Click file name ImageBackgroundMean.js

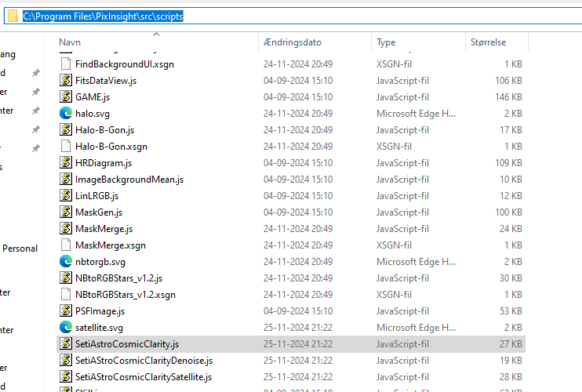click(x=129, y=180)
